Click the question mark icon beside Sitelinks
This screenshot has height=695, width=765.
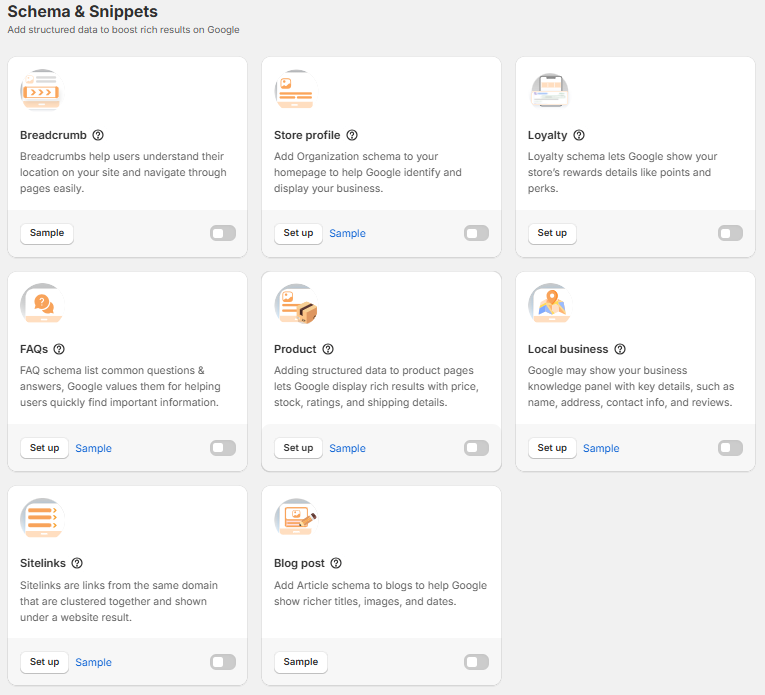[x=77, y=563]
